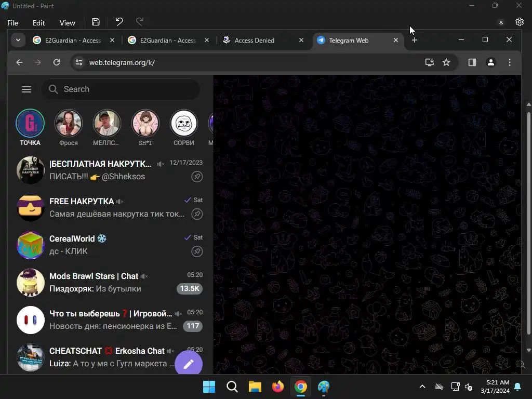Open Paint settings gear
This screenshot has height=399, width=532.
pyautogui.click(x=520, y=22)
